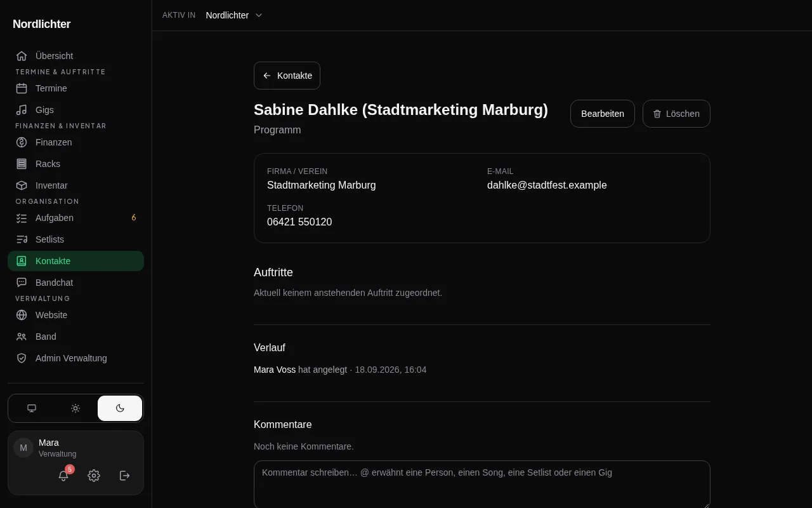This screenshot has width=812, height=508.
Task: Click the Nordlichter logo title
Action: click(x=42, y=24)
